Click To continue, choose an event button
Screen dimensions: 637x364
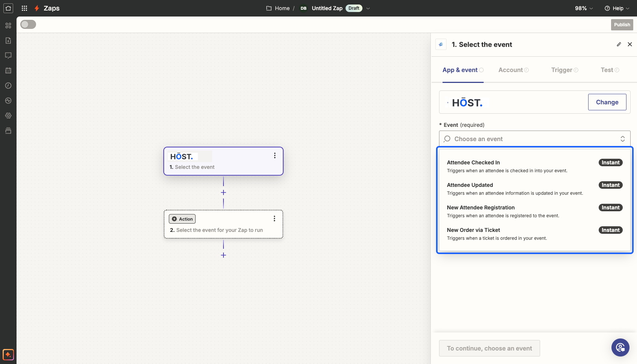pyautogui.click(x=489, y=348)
